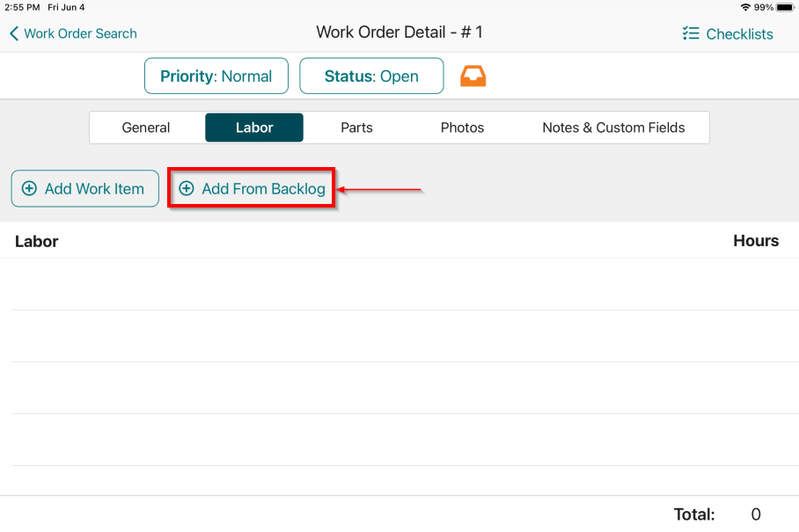Tap the back chevron next to Work Order Search

click(12, 33)
